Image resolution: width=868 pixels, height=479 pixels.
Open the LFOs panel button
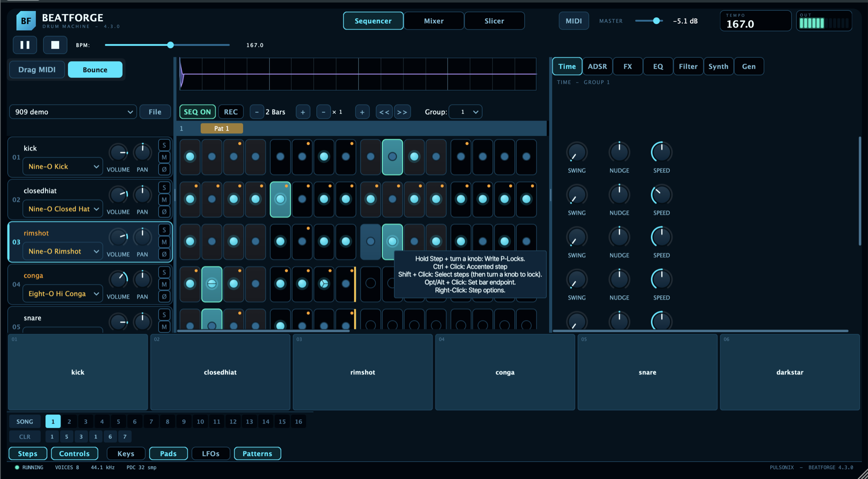click(211, 453)
